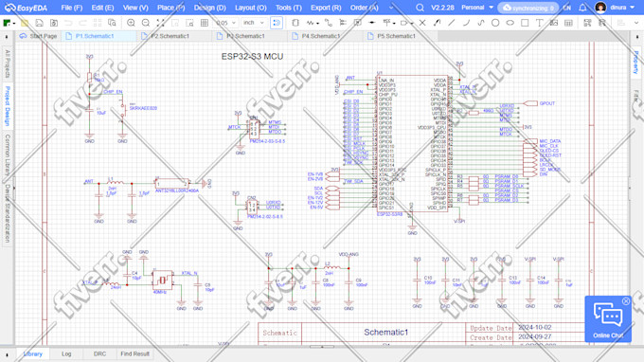Image resolution: width=644 pixels, height=362 pixels.
Task: Open the grid size 0.05 dropdown
Action: 226,23
